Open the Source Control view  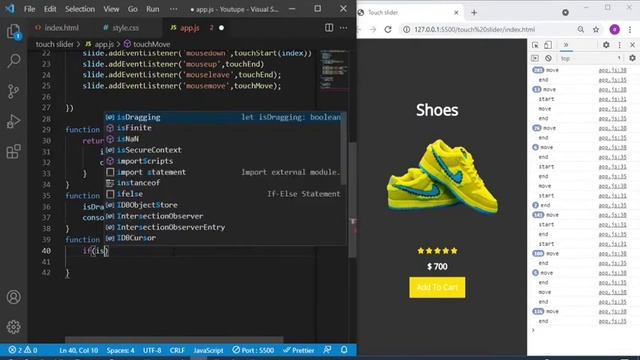click(x=13, y=91)
